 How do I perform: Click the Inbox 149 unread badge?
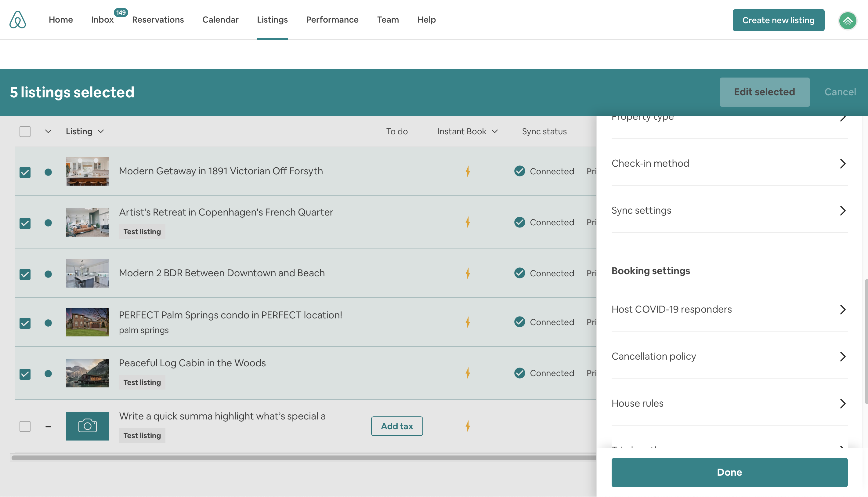(x=121, y=12)
